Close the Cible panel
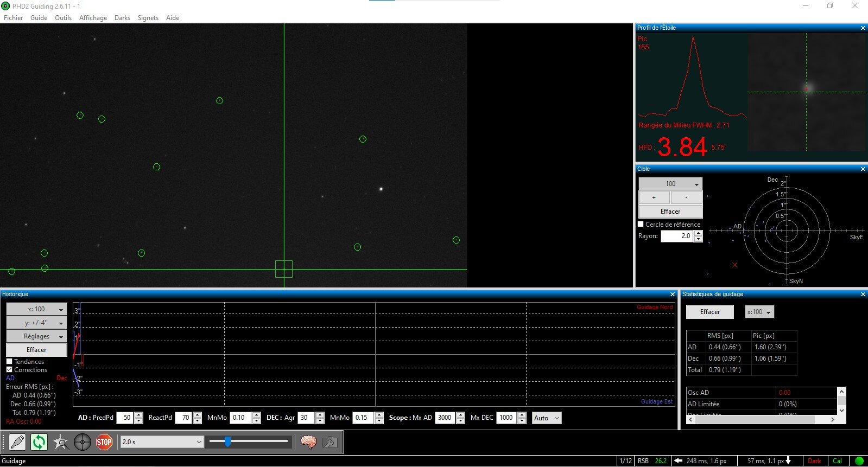 click(863, 169)
